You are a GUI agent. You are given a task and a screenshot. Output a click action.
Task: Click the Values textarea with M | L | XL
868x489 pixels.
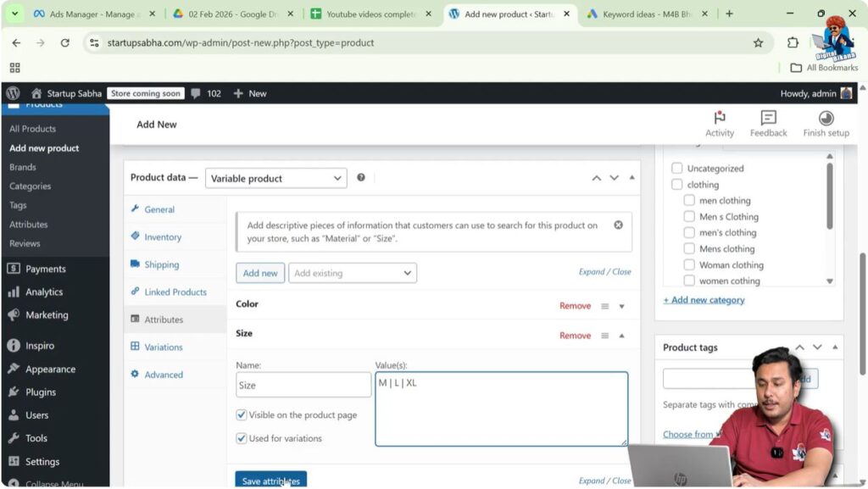tap(502, 408)
